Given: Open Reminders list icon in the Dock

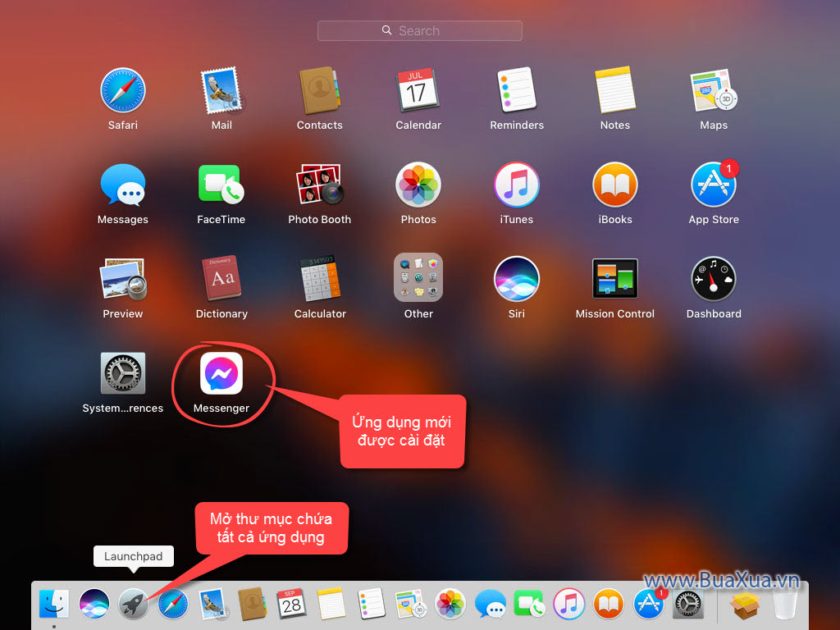Looking at the screenshot, I should (372, 604).
